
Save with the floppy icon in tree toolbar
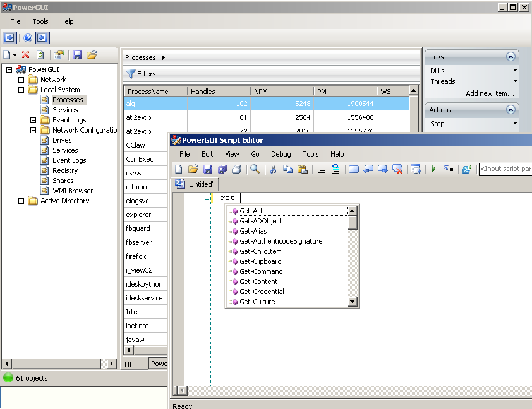tap(77, 55)
